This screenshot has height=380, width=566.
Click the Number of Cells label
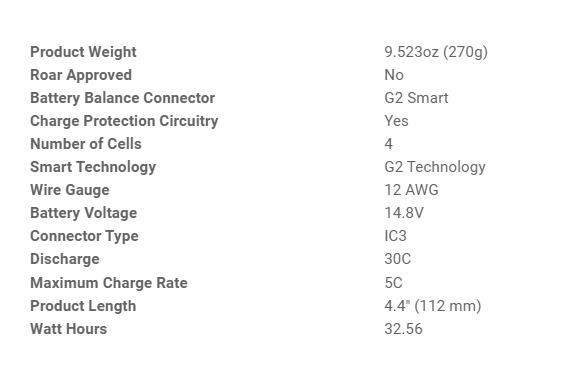(x=86, y=144)
